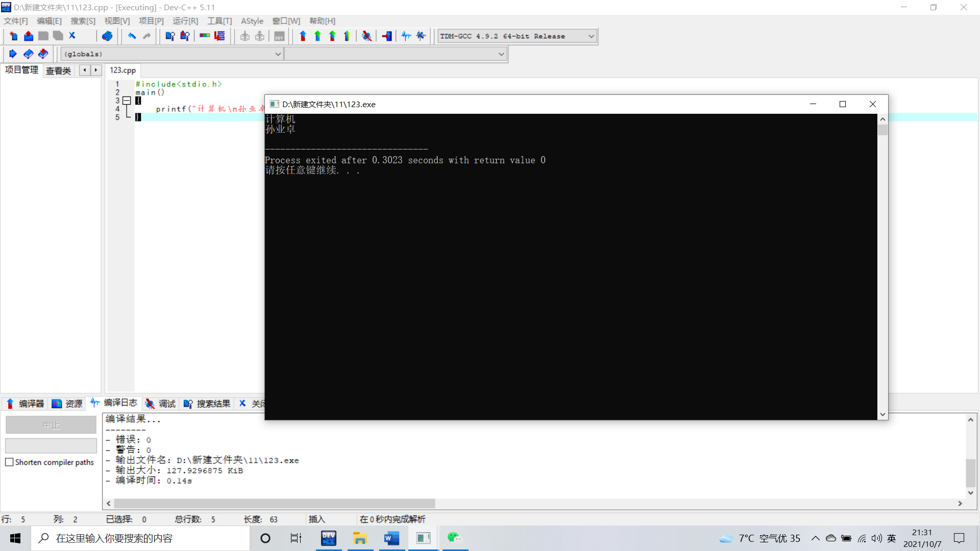Switch to the 查看类 side tab
The image size is (980, 551).
[59, 70]
